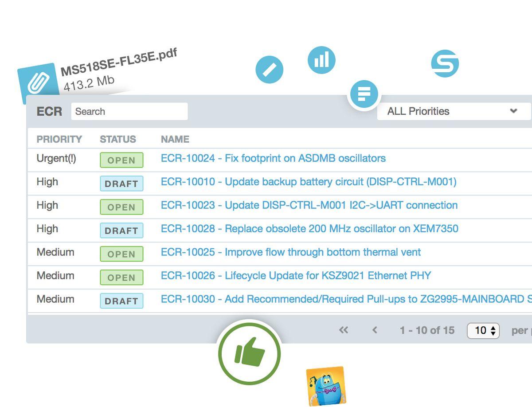Open the ALL Priorities dropdown
Screen dimensions: 532x407
pos(454,111)
